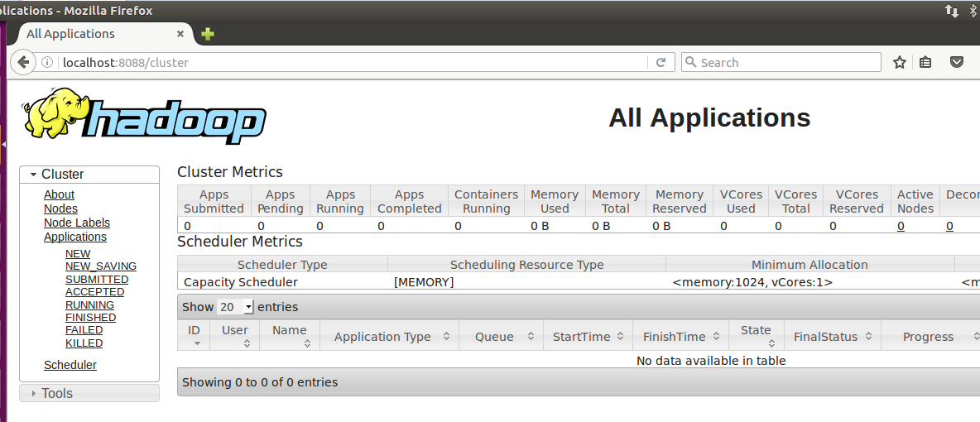The image size is (980, 422).
Task: Collapse the Cluster sidebar section
Action: (89, 175)
